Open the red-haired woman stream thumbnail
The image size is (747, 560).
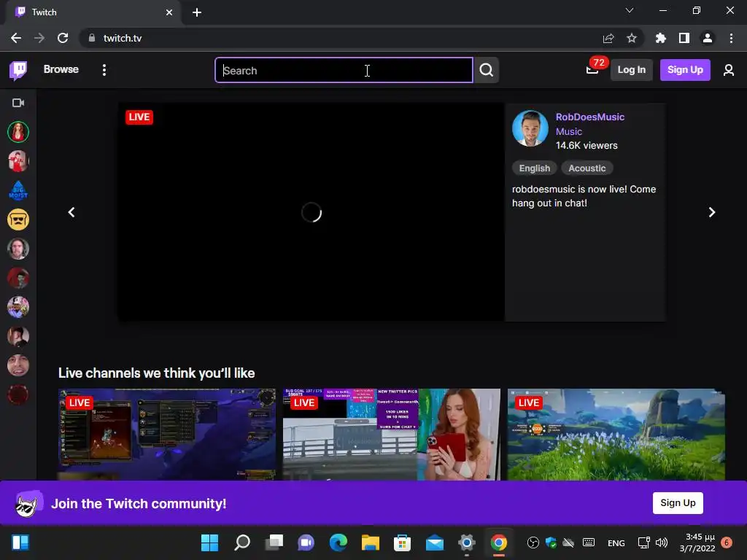(392, 435)
